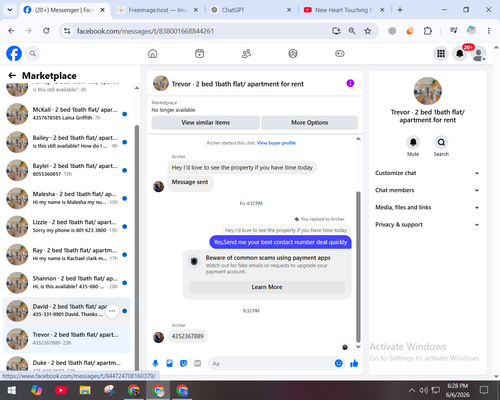Image resolution: width=500 pixels, height=400 pixels.
Task: Open the emoji picker in message box
Action: [x=338, y=363]
